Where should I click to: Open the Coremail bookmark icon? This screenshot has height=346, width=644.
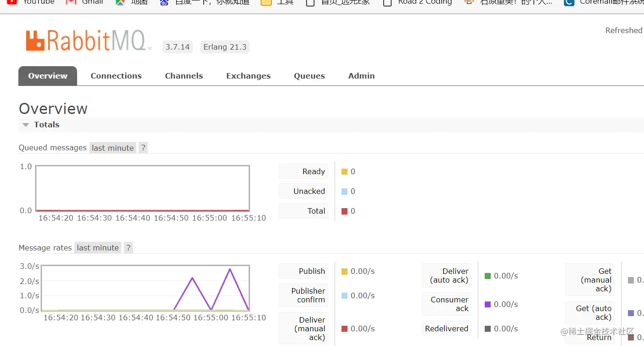click(x=569, y=2)
